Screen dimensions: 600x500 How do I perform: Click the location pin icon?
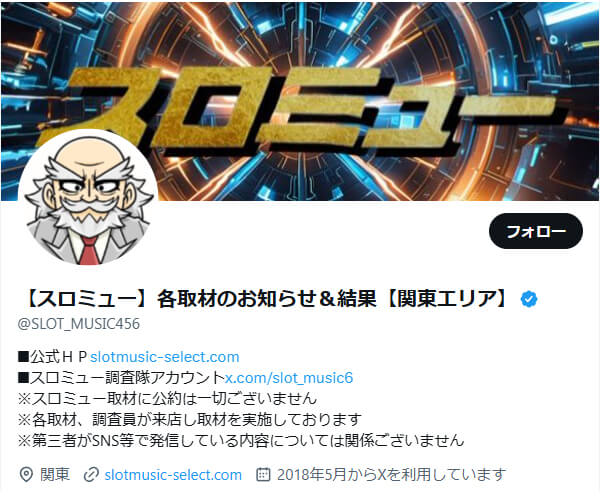(x=26, y=475)
